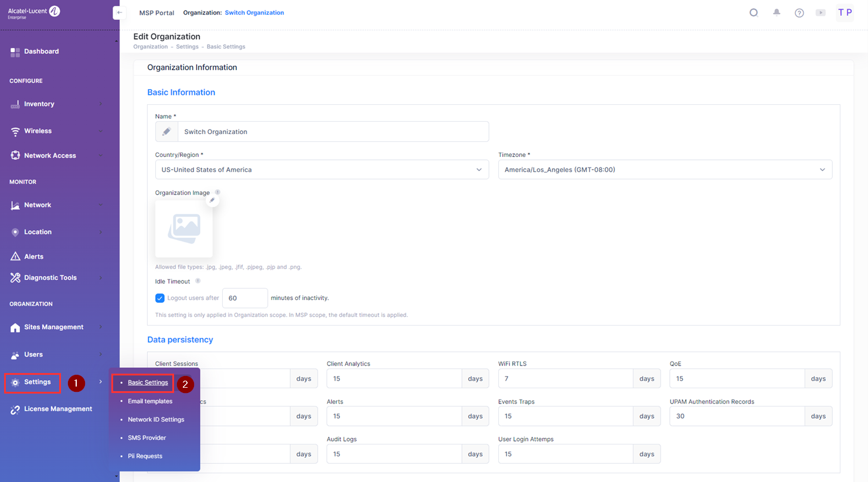Click the organization image placeholder thumbnail
Image resolution: width=868 pixels, height=482 pixels.
coord(184,228)
